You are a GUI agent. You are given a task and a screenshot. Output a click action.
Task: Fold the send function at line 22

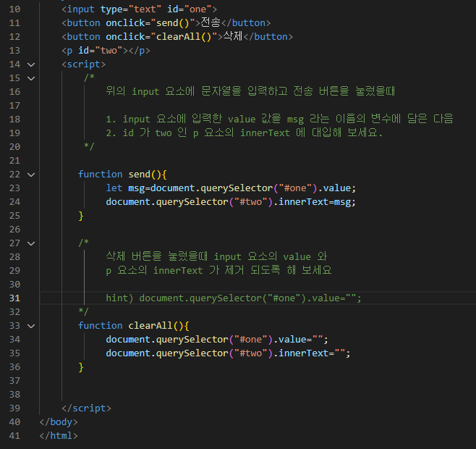[x=31, y=175]
